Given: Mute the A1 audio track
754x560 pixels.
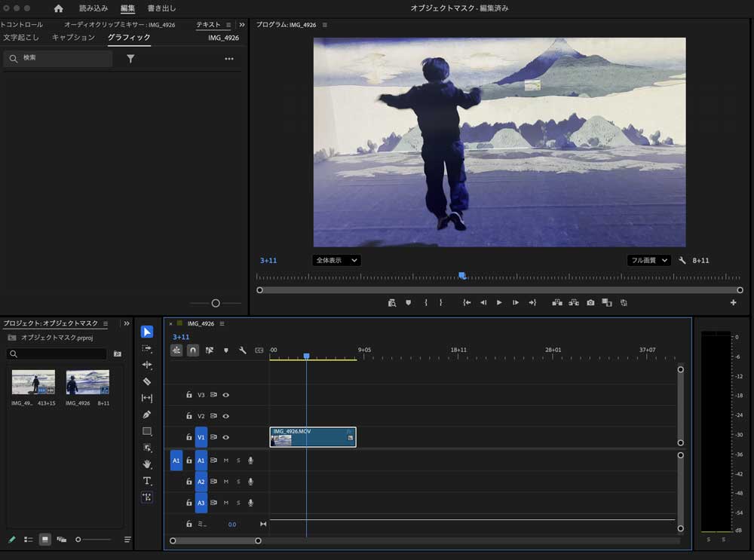Looking at the screenshot, I should tap(225, 461).
